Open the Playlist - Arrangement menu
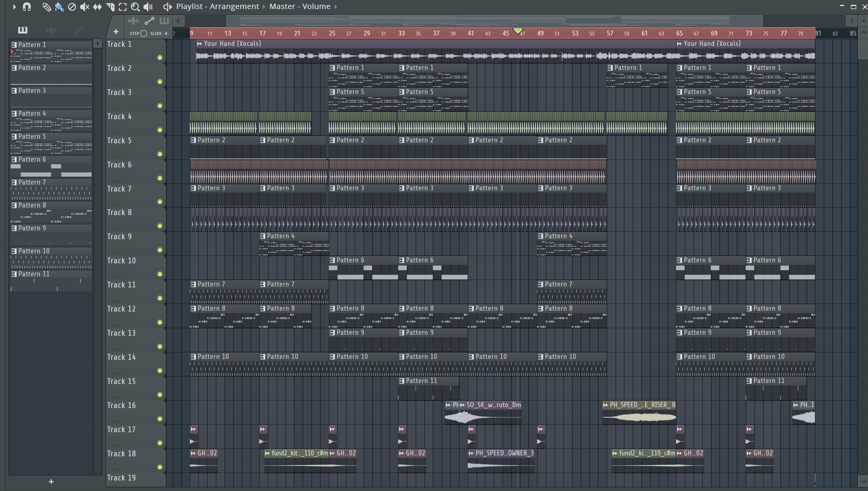Screen dimensions: 868x491 218,6
